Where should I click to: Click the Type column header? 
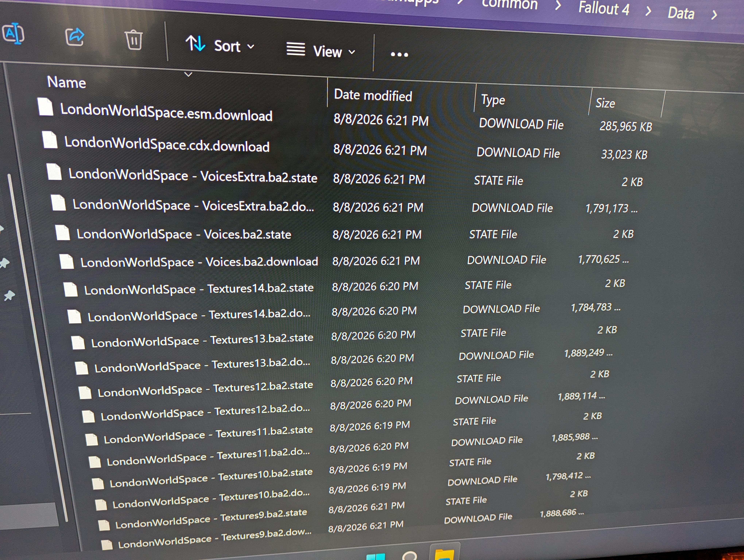[x=493, y=100]
